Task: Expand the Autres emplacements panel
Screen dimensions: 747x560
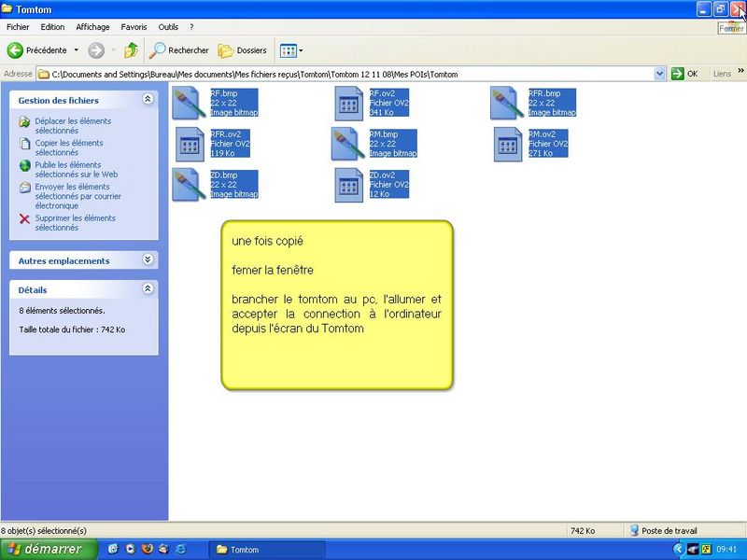Action: click(148, 259)
